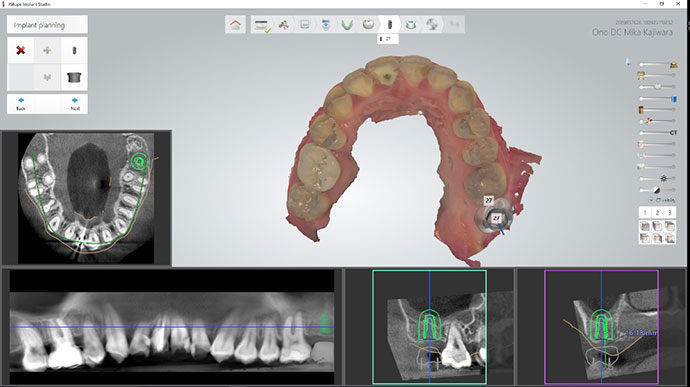
Task: Click the 16.18 mm measurement label
Action: pyautogui.click(x=641, y=333)
